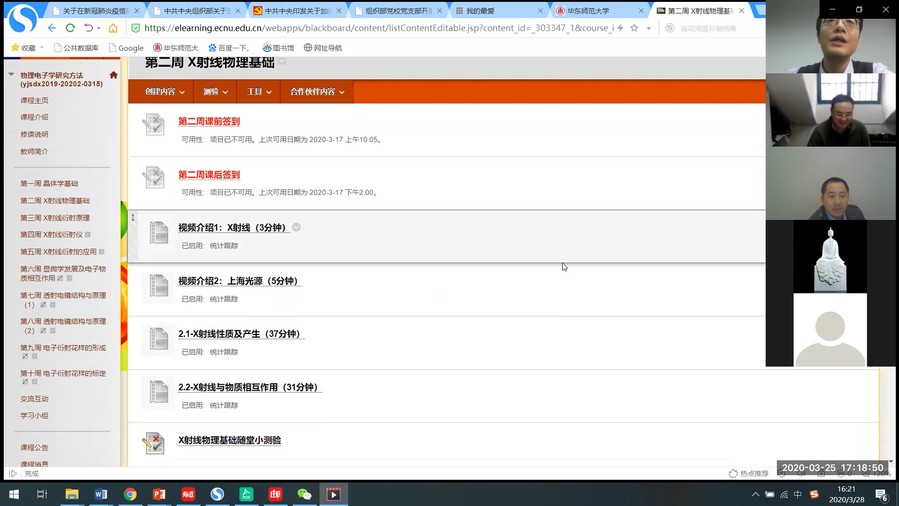
Task: Open WeChat from the taskbar
Action: click(x=305, y=494)
